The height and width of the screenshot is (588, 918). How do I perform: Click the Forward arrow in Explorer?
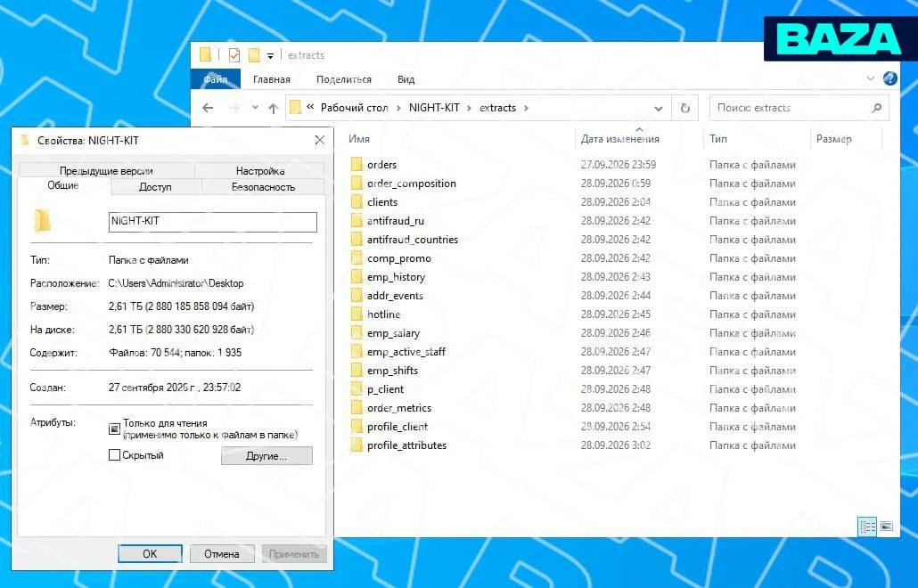point(234,108)
